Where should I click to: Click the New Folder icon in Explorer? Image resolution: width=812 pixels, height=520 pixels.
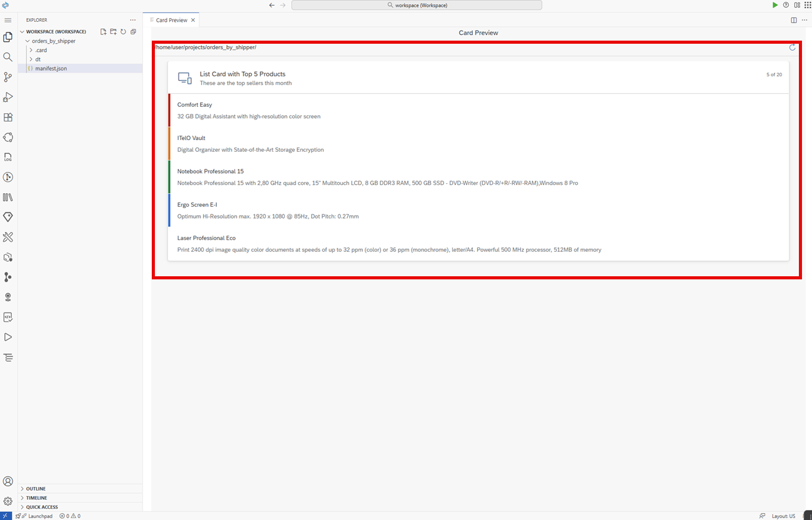[x=113, y=31]
